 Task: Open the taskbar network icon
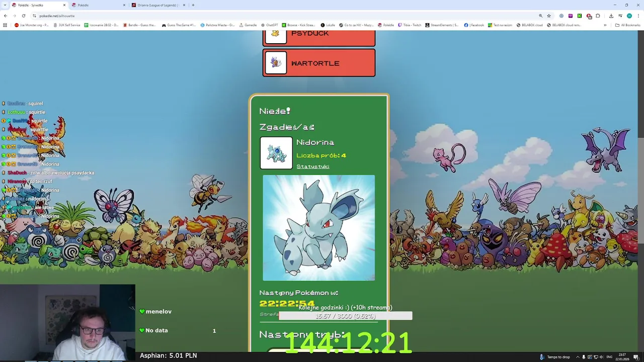click(x=596, y=357)
